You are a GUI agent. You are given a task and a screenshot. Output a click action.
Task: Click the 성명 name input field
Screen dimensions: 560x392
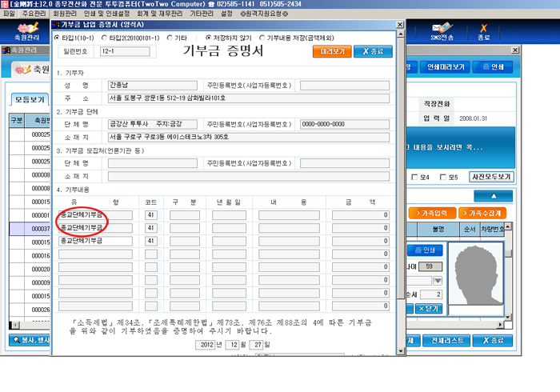point(153,86)
